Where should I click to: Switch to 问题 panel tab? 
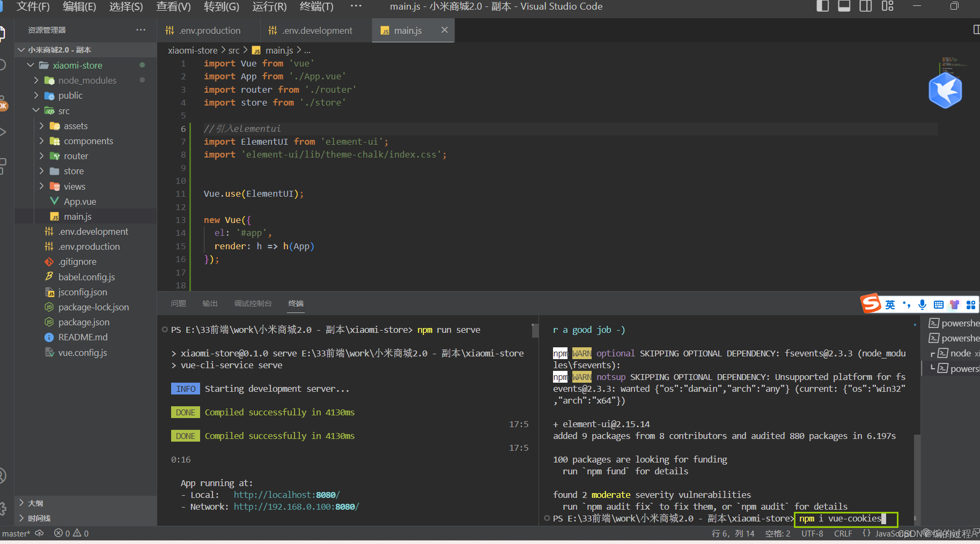pyautogui.click(x=179, y=303)
